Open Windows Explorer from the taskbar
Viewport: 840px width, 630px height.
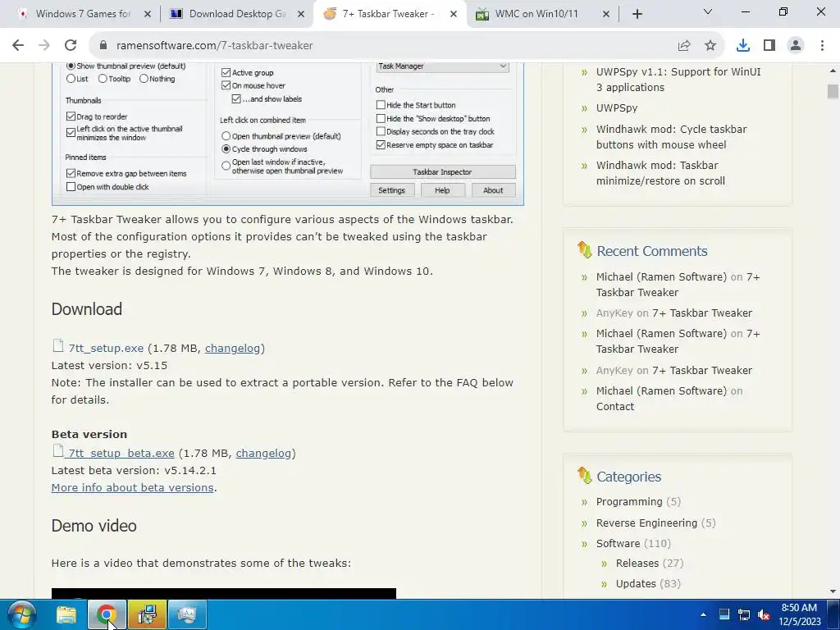pos(66,614)
